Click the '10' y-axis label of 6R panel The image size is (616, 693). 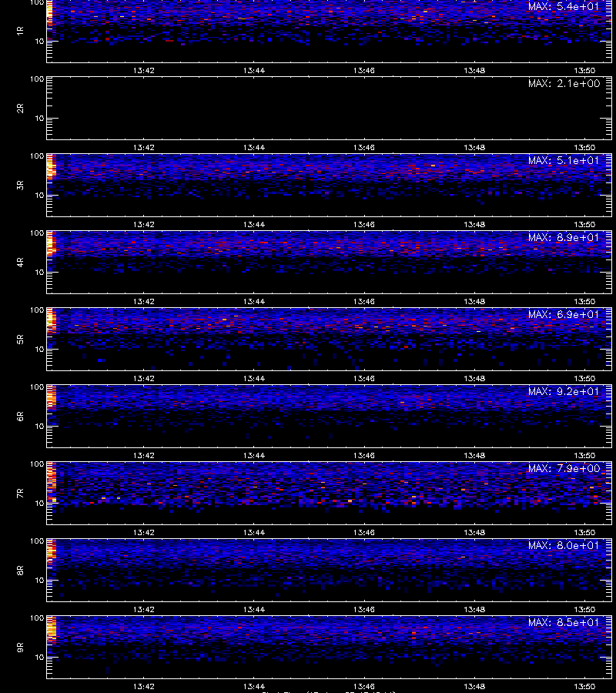(39, 426)
